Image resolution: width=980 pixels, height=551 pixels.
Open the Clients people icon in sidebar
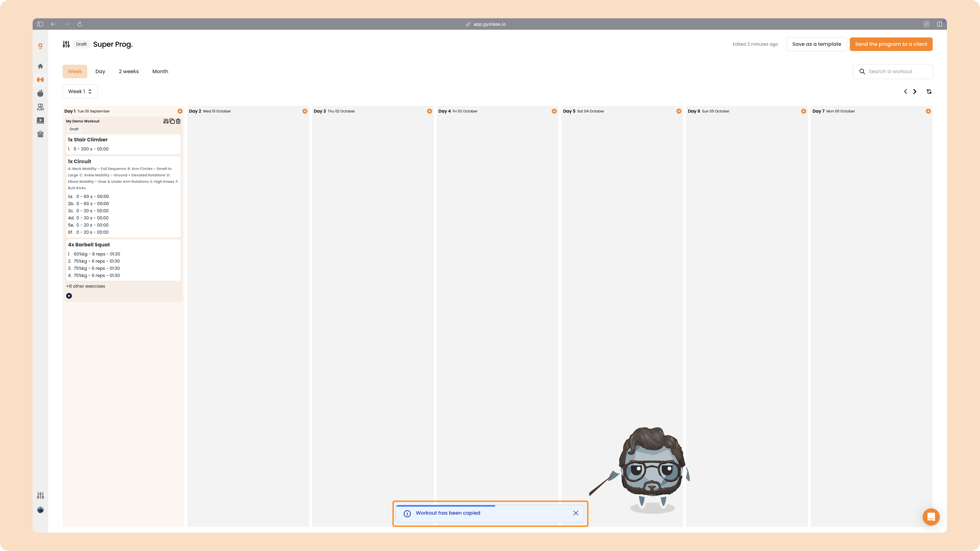(x=40, y=107)
